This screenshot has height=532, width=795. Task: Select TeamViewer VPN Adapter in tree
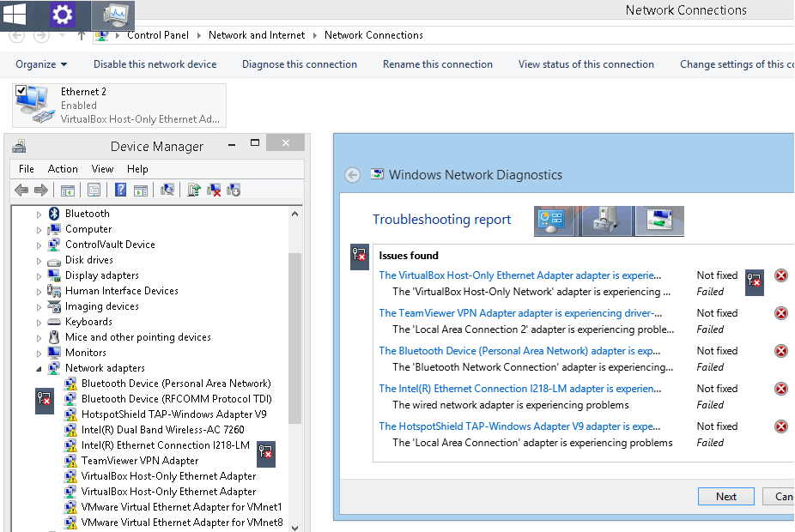(x=140, y=461)
